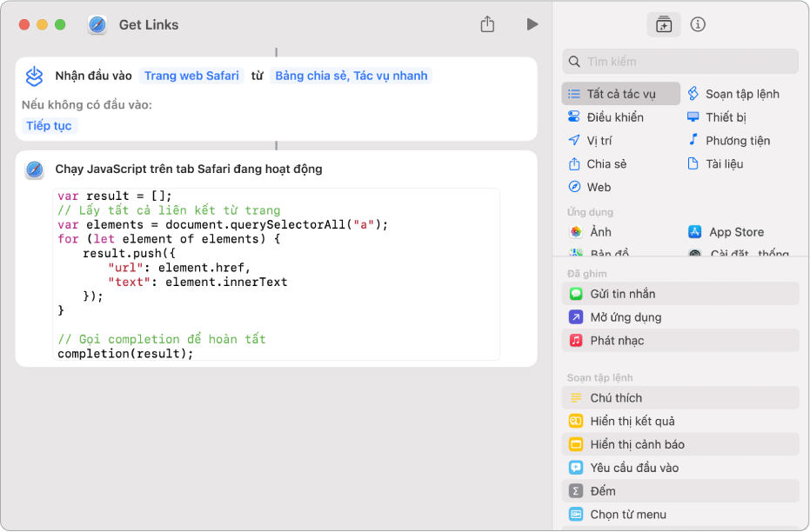Click the Choose from Menu icon
The image size is (810, 532).
(x=575, y=515)
